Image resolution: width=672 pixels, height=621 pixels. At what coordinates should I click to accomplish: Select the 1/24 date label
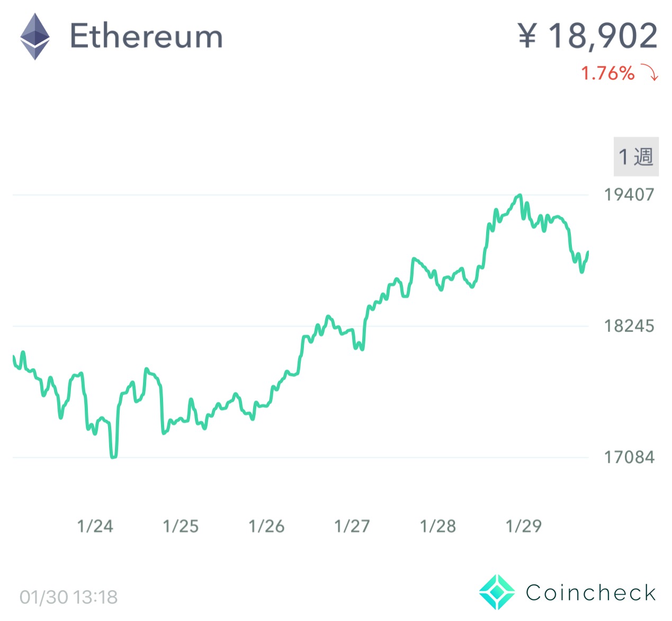click(95, 526)
